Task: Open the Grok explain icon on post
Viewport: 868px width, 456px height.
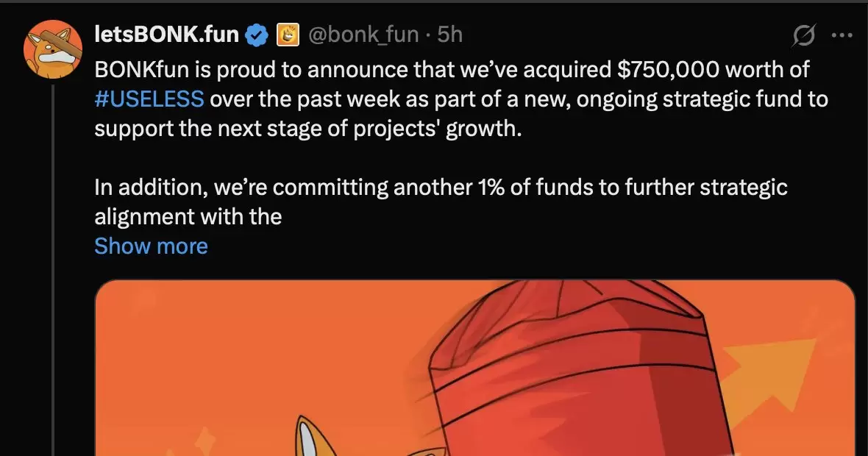Action: [803, 35]
